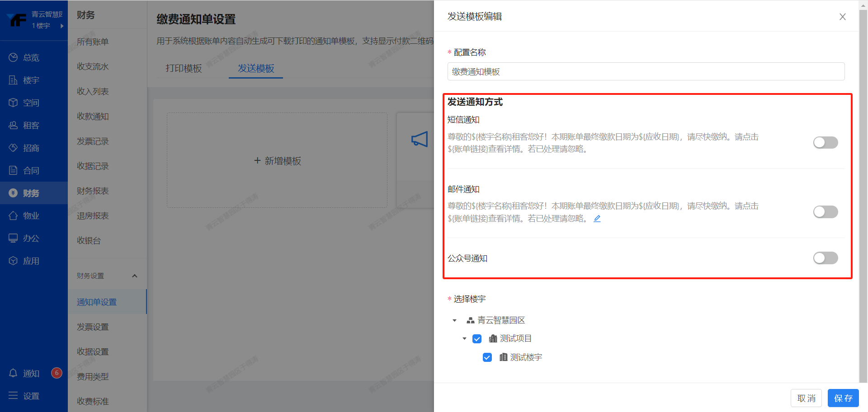Click the 通知 bell icon
Image resolution: width=868 pixels, height=412 pixels.
13,373
